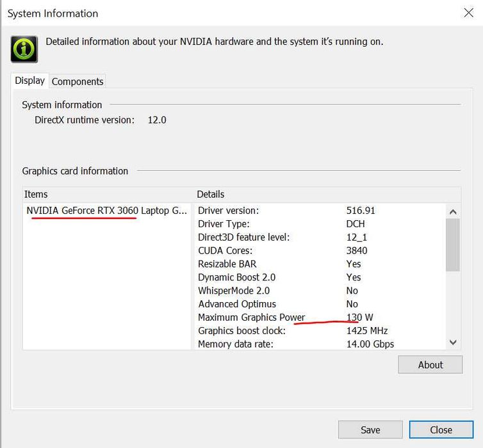483x448 pixels.
Task: Click the Items column header
Action: (x=108, y=195)
